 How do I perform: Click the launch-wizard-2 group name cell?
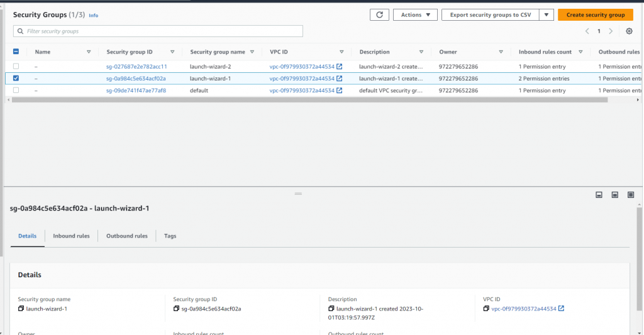[x=210, y=67]
